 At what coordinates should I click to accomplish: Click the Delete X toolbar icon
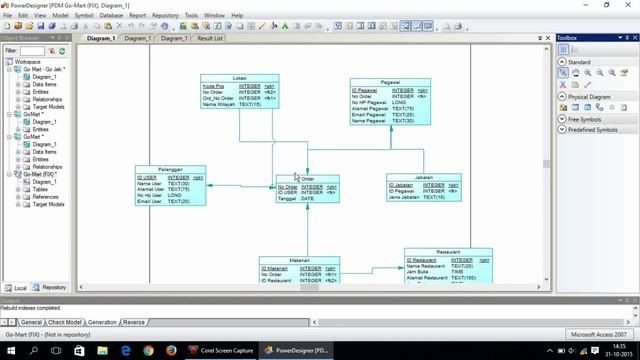(119, 26)
